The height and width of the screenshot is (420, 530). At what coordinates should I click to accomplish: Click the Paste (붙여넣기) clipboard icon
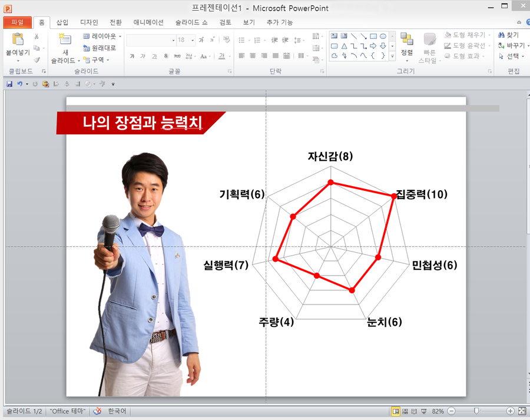click(17, 40)
